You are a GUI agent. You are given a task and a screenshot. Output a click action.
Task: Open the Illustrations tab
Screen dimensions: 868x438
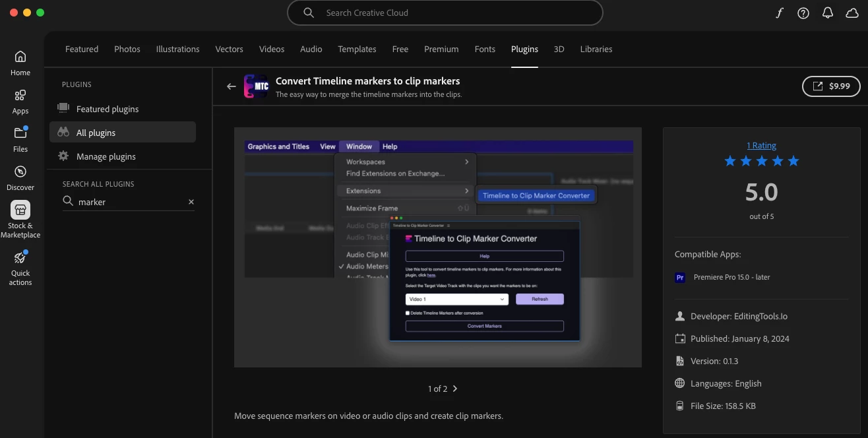point(177,49)
